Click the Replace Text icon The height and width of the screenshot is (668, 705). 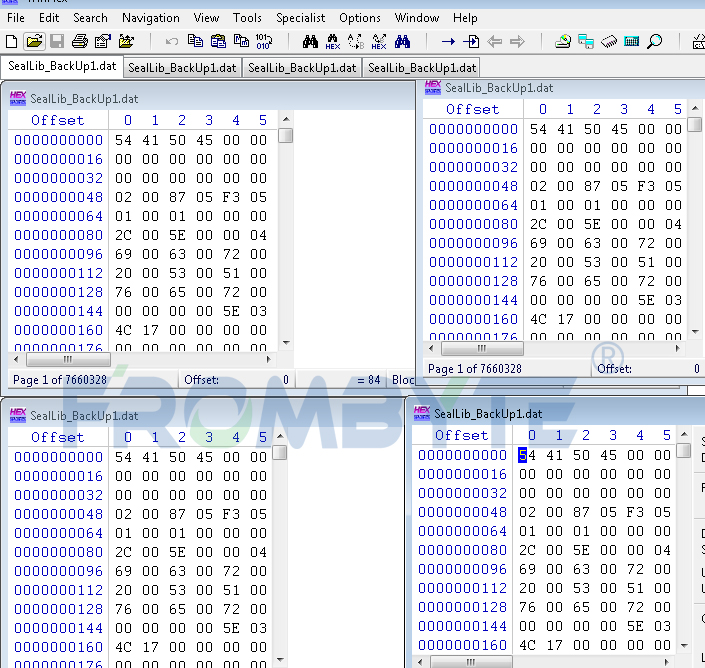point(356,42)
